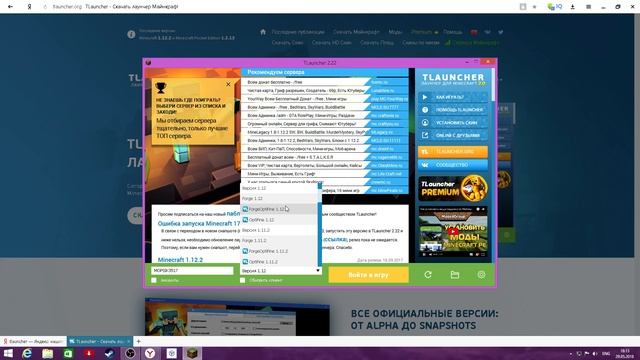Open the 'Огромный онлайн, Сервер для грифа' server row
Screen dimensions: 640x360
coord(324,124)
